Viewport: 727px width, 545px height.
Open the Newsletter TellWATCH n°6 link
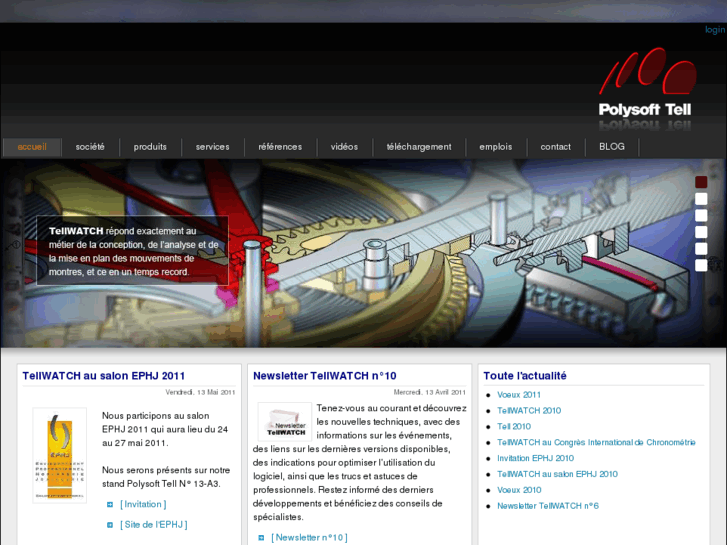(548, 506)
